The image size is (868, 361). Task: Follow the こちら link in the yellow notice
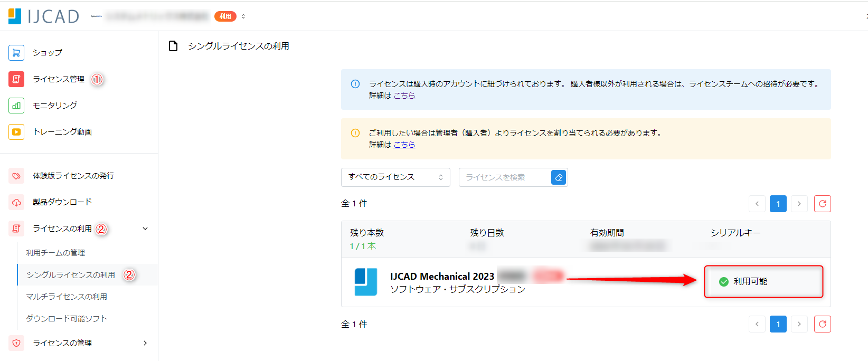[x=404, y=145]
